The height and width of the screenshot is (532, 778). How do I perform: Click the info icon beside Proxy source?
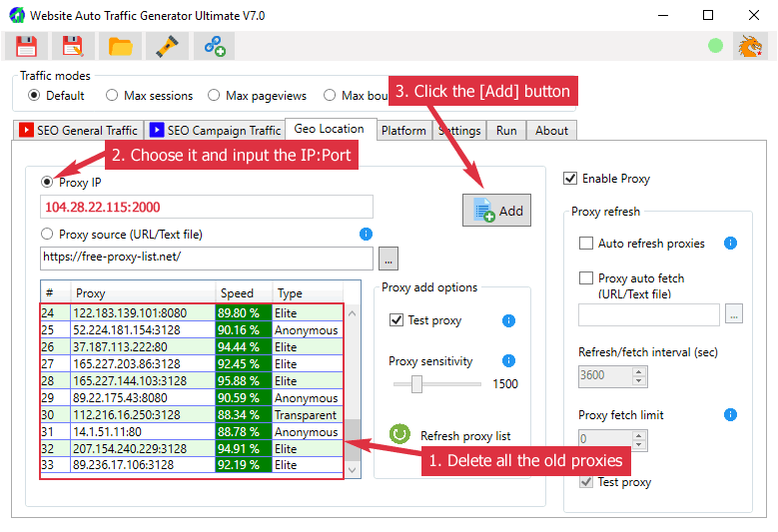tap(366, 234)
